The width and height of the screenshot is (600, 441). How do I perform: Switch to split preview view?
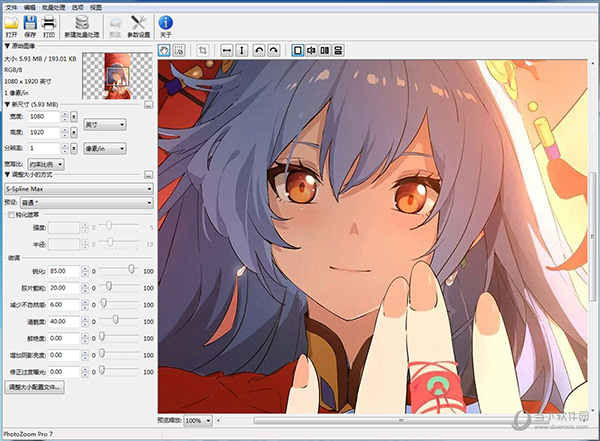coord(311,50)
